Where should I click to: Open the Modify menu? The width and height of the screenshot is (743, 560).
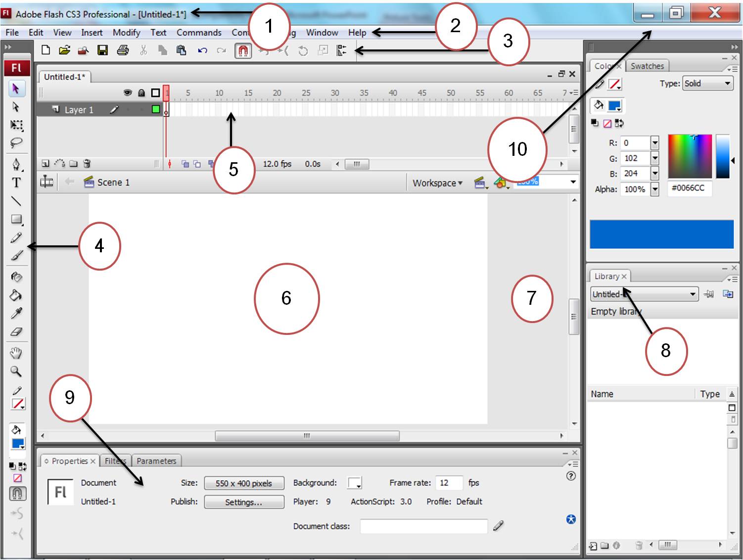[126, 33]
